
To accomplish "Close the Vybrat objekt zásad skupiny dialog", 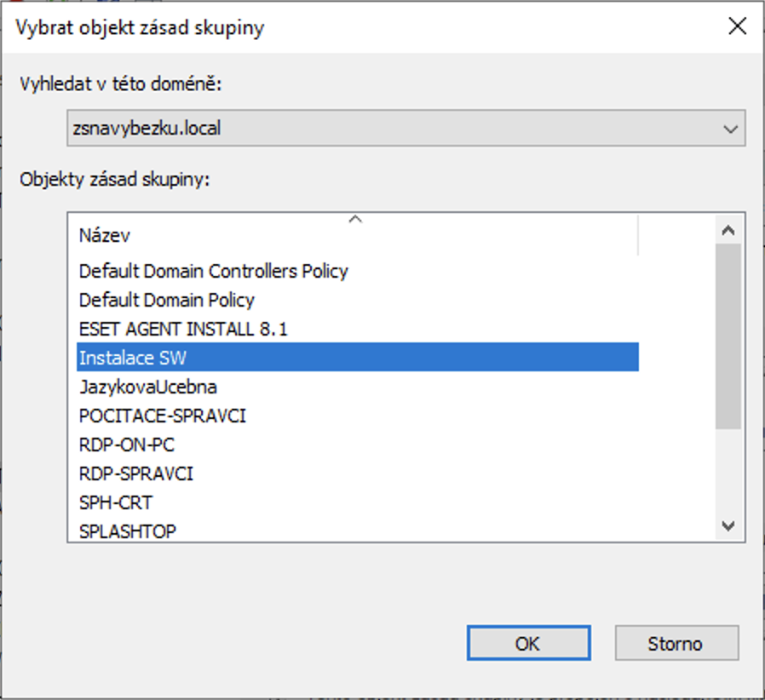I will (x=737, y=26).
